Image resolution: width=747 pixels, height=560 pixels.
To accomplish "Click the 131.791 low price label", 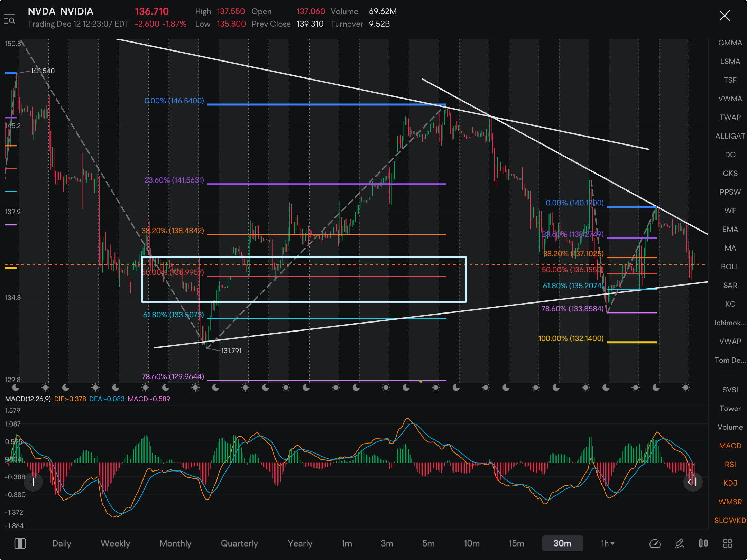I will coord(231,351).
